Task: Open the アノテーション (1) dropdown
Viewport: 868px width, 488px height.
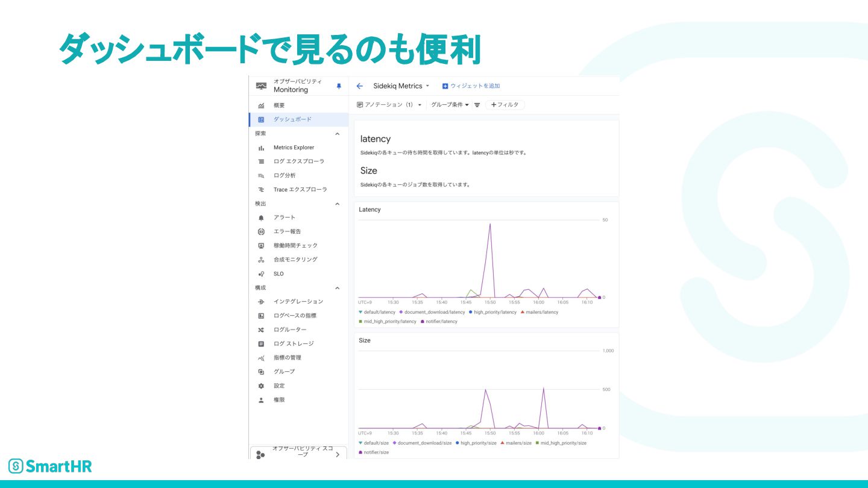Action: (x=389, y=105)
